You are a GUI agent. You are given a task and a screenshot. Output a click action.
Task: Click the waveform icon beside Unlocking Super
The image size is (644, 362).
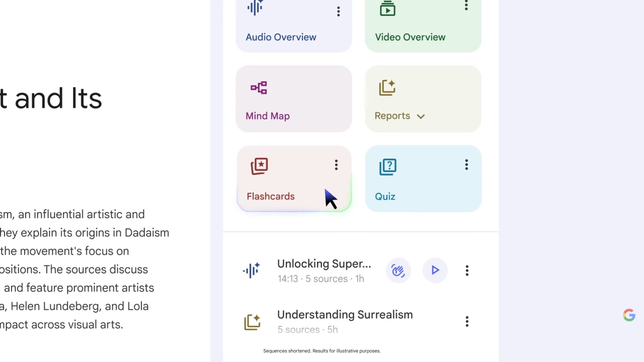click(252, 270)
